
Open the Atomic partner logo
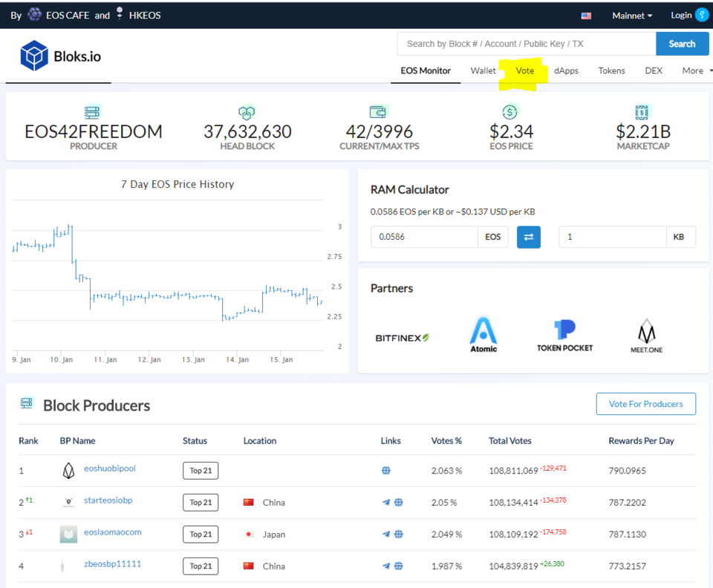coord(483,336)
